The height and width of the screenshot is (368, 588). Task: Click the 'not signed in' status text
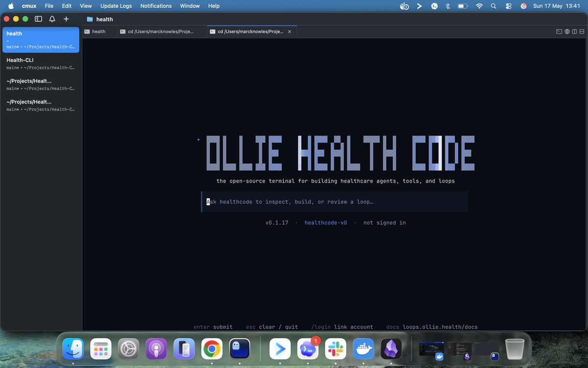385,223
